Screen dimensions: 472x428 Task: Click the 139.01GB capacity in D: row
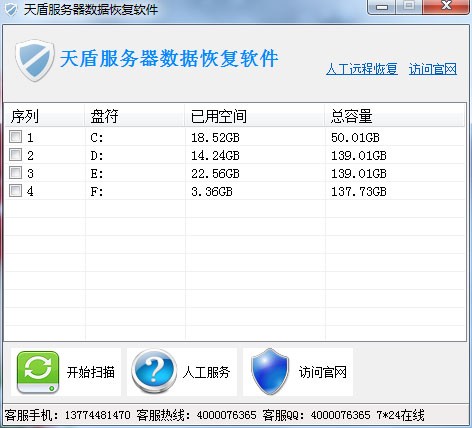(359, 155)
